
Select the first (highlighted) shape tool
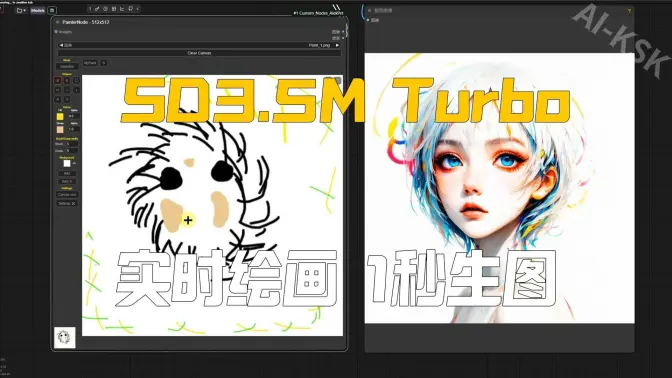pyautogui.click(x=58, y=81)
